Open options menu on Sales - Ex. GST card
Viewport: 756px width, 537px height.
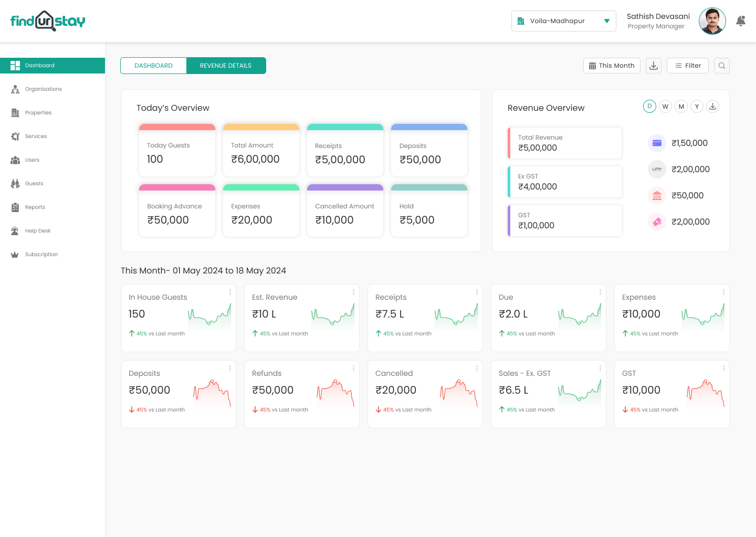click(600, 368)
